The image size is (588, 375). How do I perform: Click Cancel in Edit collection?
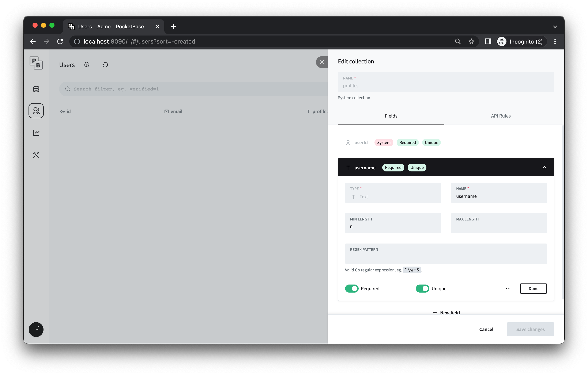point(486,329)
